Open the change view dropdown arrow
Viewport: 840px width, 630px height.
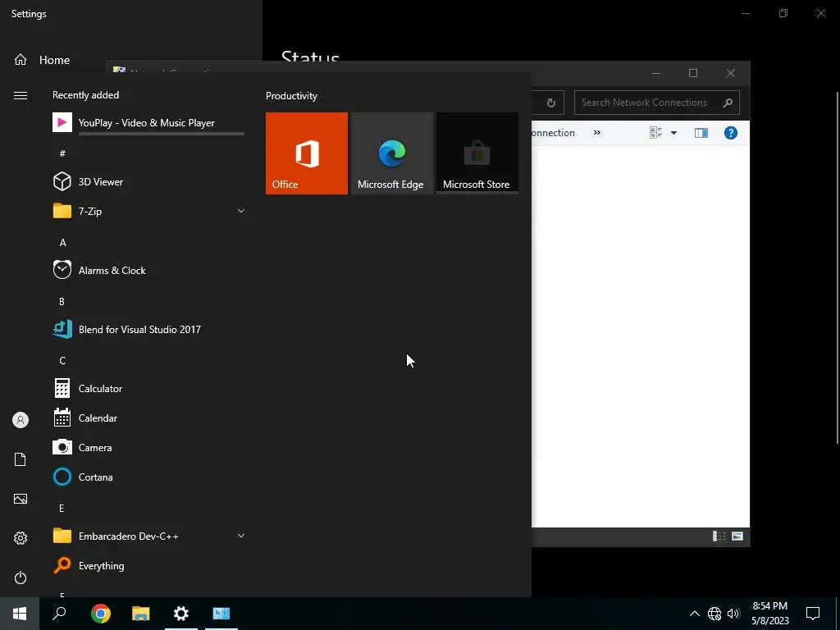click(x=674, y=133)
